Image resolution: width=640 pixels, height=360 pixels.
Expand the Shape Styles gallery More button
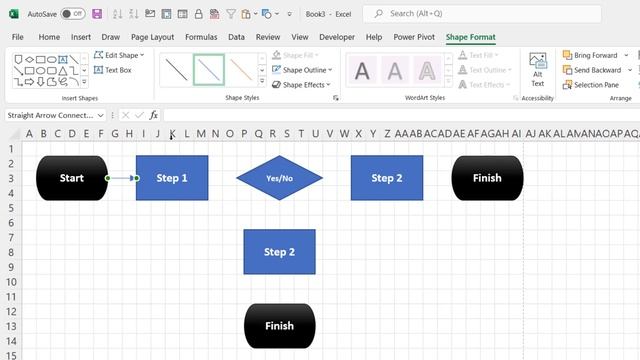[262, 82]
